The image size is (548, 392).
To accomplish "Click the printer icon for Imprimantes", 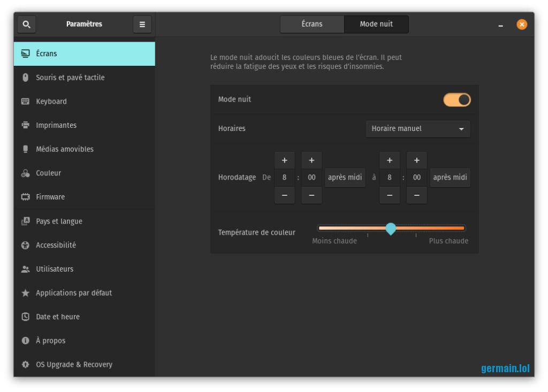I will click(26, 125).
